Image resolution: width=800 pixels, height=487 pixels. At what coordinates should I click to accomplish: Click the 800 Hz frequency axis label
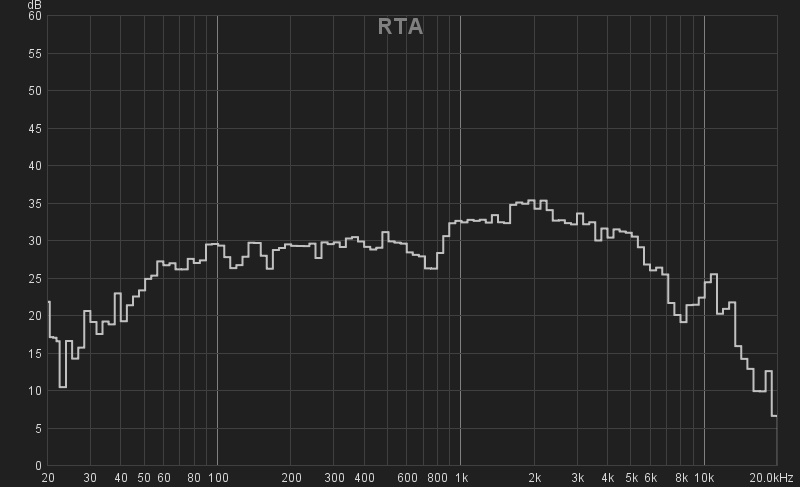click(x=437, y=478)
